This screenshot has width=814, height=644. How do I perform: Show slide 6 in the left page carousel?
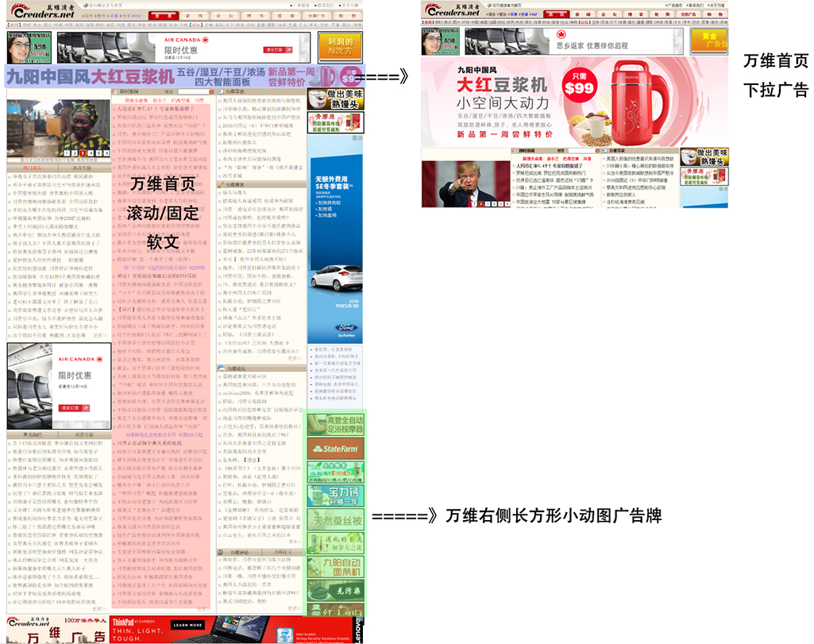click(x=106, y=153)
